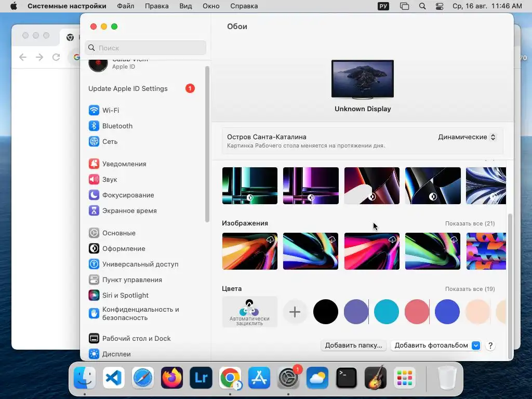Click the Unknown Display preview
The height and width of the screenshot is (399, 532).
(363, 79)
